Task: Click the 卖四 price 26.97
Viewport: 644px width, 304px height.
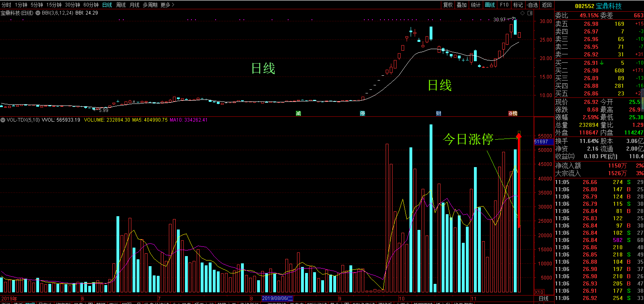Action: (x=591, y=31)
